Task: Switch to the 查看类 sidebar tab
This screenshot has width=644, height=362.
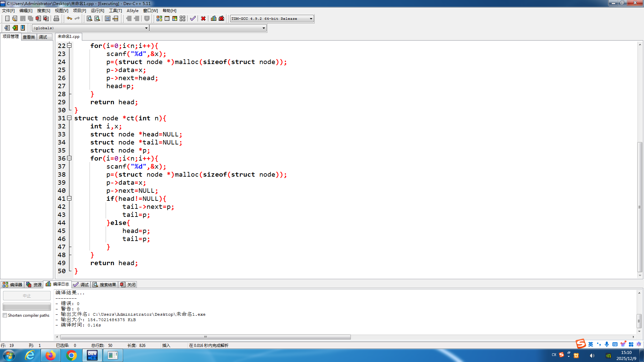Action: tap(29, 37)
